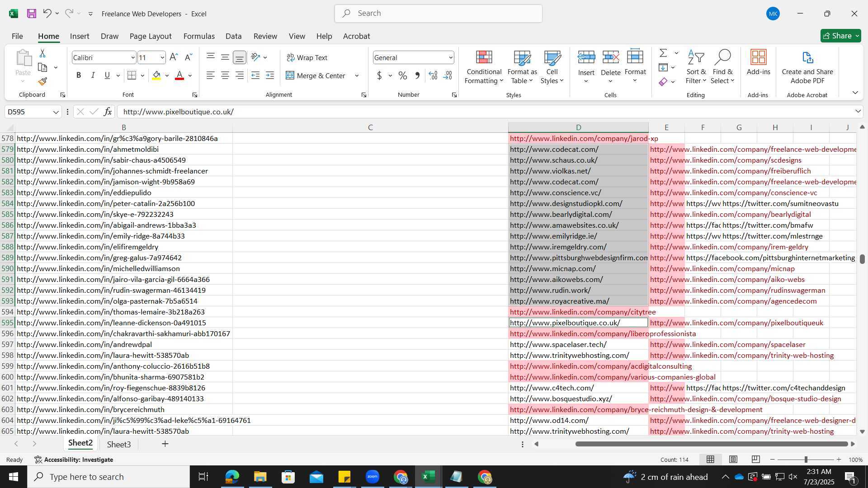Click Accessibility: Investigate in status bar

tap(74, 460)
